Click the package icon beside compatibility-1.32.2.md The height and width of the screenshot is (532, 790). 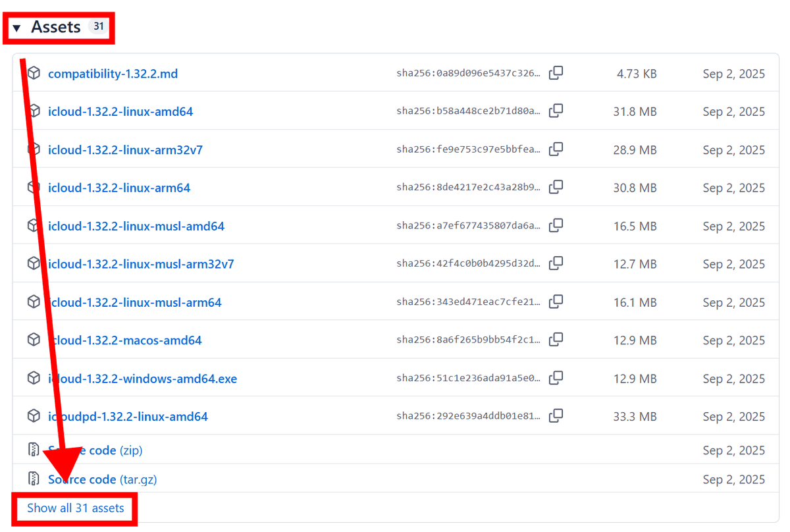pos(34,73)
